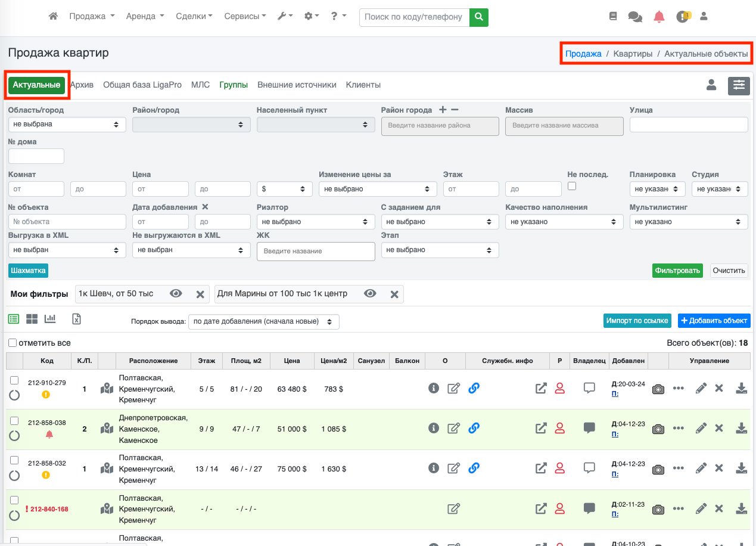Click the '+ Добавить объект' button
This screenshot has height=546, width=756.
(713, 321)
